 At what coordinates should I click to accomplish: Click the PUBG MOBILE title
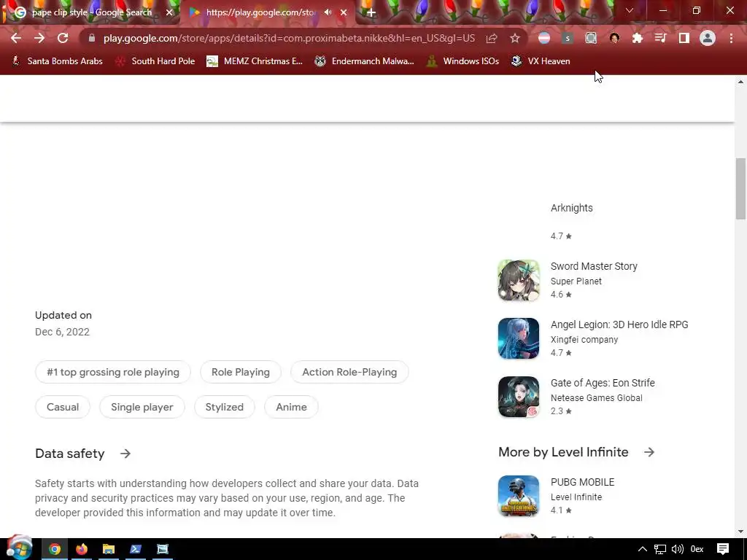[x=582, y=482]
